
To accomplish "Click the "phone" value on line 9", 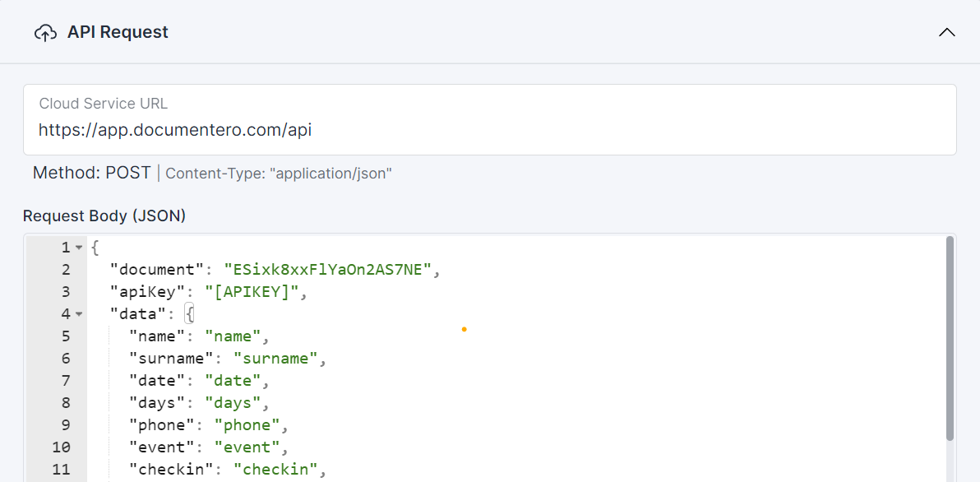I will (x=247, y=425).
